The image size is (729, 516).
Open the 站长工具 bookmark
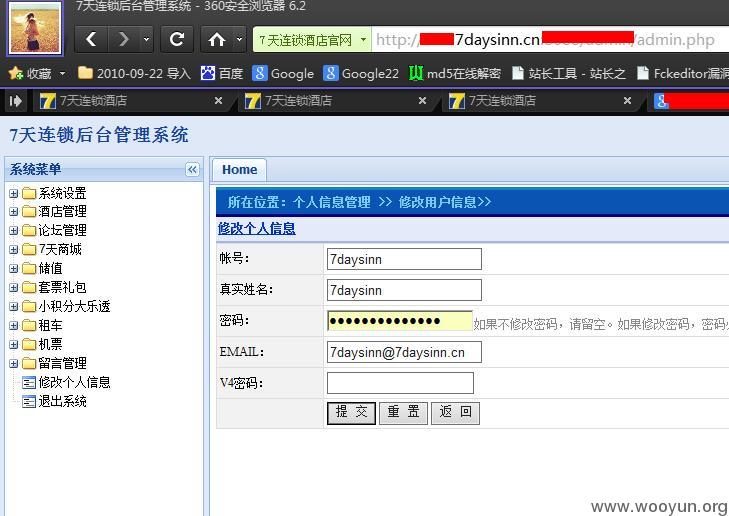568,73
